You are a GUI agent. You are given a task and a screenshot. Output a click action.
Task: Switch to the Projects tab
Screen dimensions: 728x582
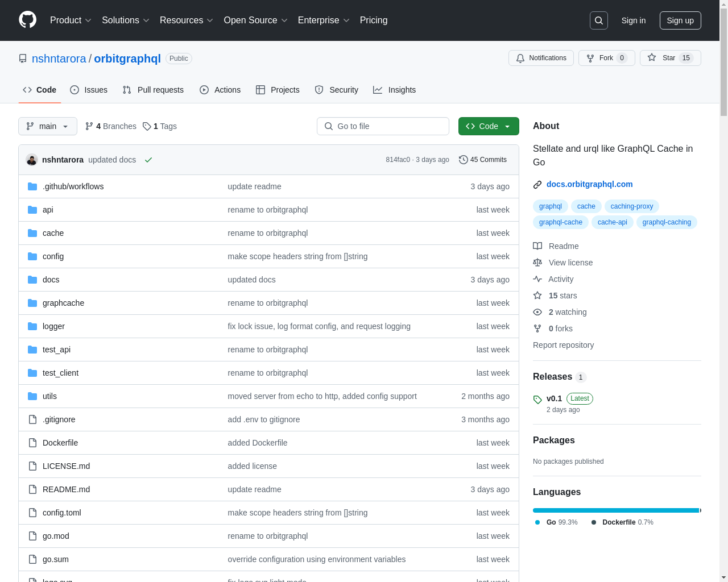(278, 90)
